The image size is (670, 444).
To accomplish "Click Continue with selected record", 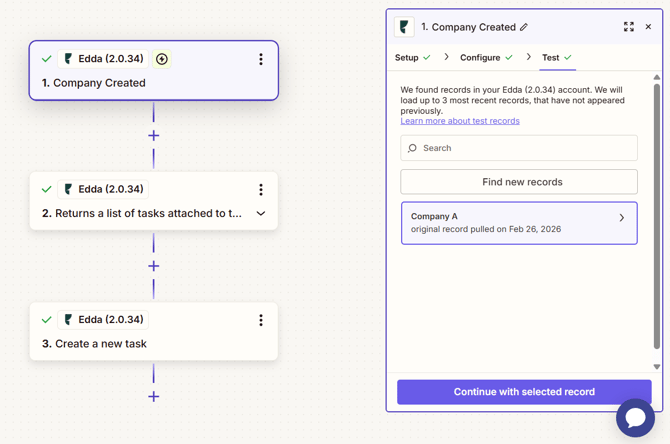I will click(524, 392).
